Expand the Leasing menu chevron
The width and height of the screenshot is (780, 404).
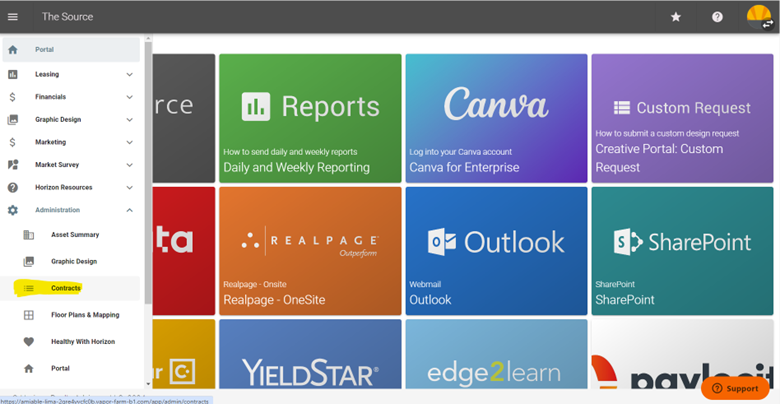(x=129, y=75)
